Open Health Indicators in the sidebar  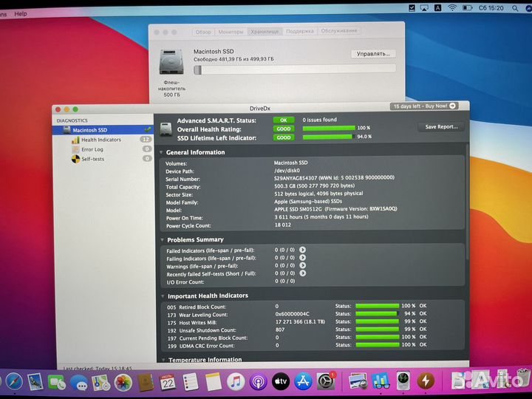100,140
